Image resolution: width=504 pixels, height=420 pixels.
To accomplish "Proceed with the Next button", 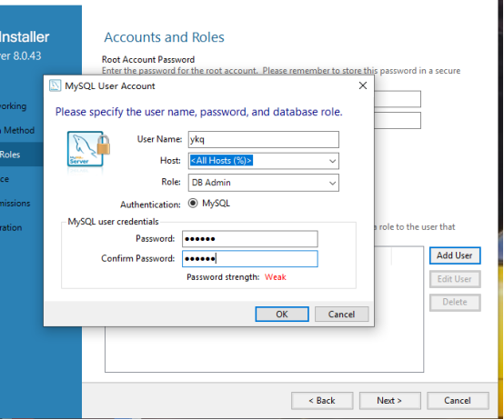I will tap(389, 400).
